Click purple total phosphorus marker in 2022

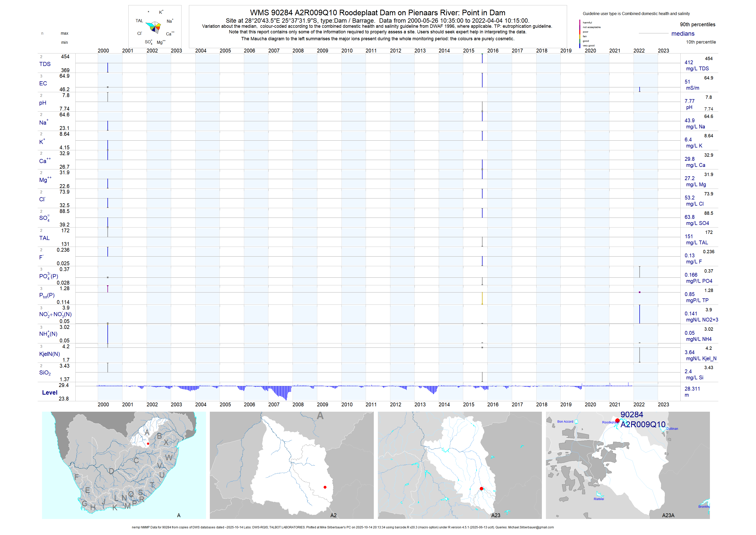coord(639,292)
